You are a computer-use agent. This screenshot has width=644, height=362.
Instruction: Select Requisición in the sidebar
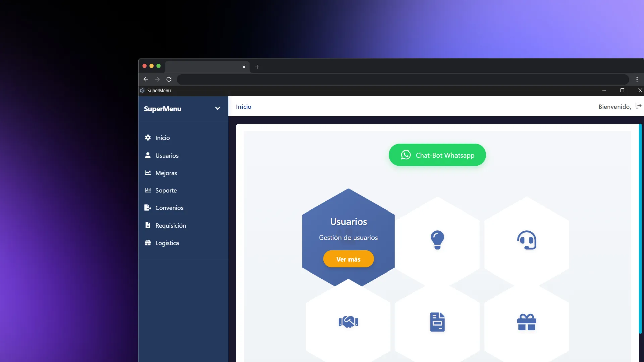click(x=170, y=226)
